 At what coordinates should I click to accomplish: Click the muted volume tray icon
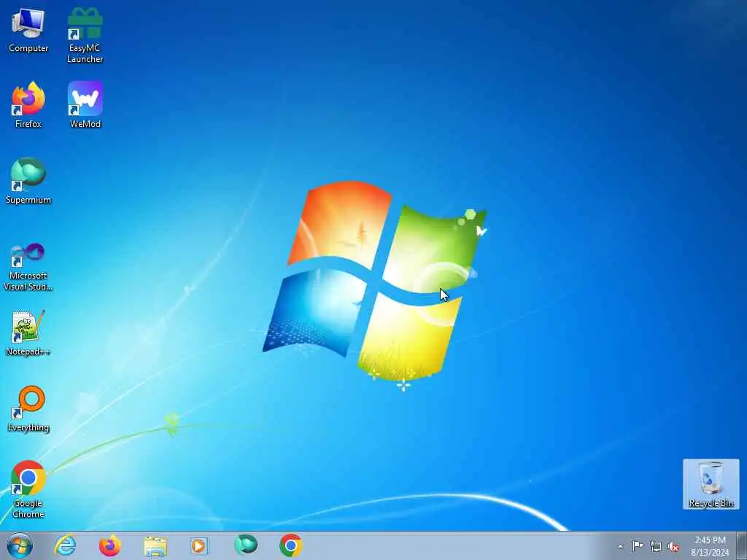673,546
